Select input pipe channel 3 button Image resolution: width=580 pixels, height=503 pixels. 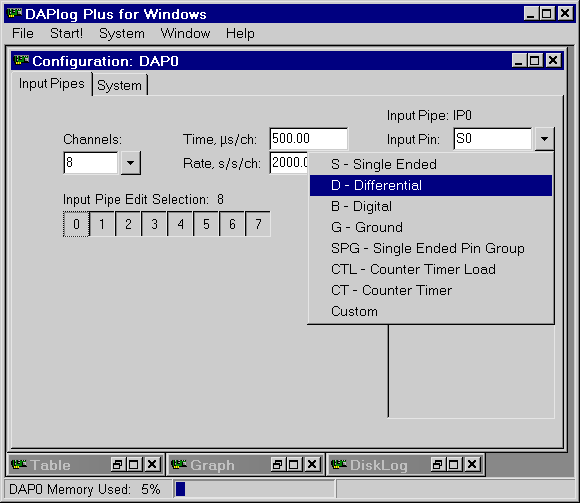click(154, 224)
